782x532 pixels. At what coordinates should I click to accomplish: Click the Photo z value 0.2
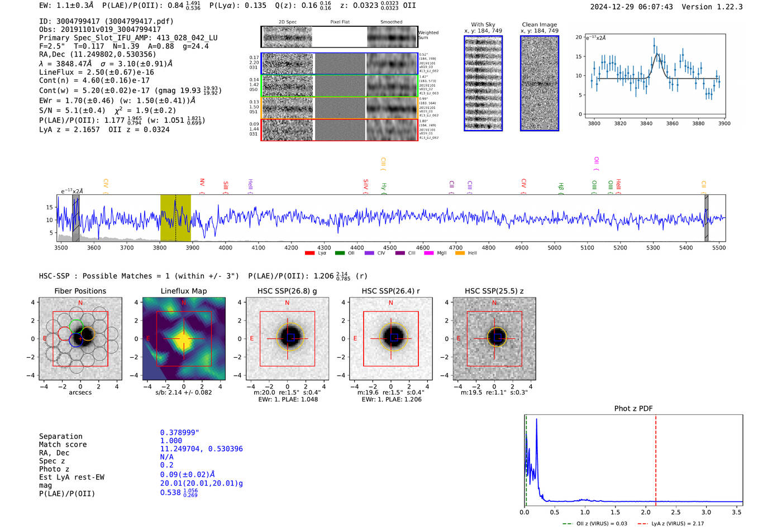tap(166, 465)
